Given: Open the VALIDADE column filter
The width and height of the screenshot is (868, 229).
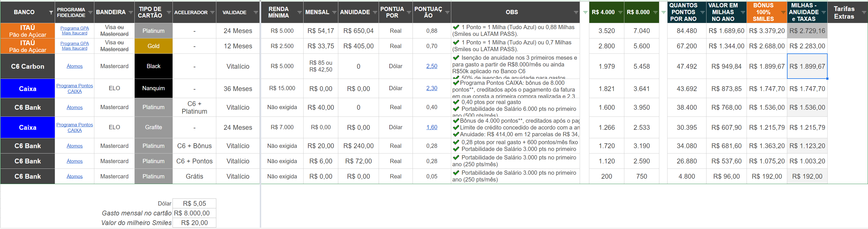Looking at the screenshot, I should pos(256,12).
